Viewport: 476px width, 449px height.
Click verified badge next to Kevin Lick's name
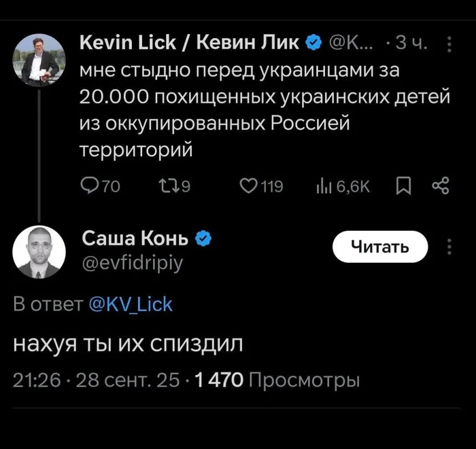pos(313,44)
